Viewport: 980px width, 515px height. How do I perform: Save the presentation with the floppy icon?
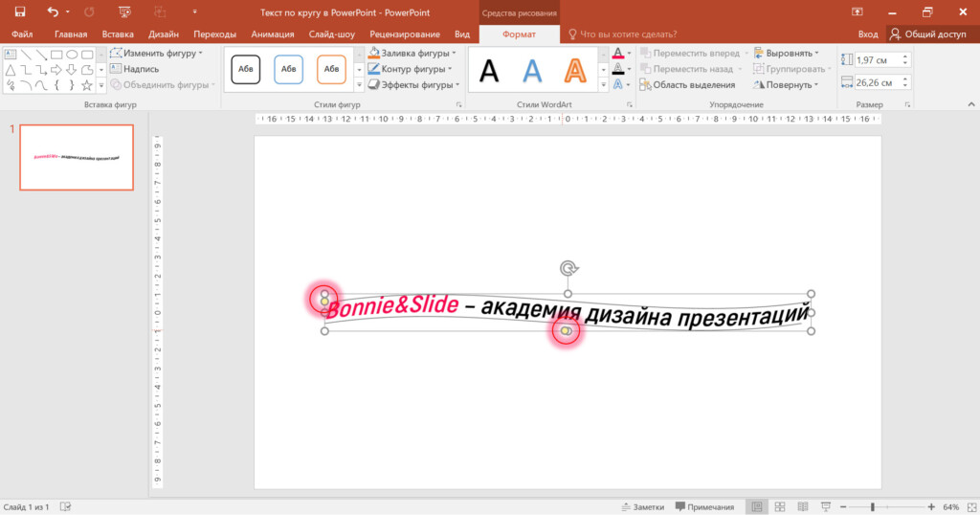20,11
